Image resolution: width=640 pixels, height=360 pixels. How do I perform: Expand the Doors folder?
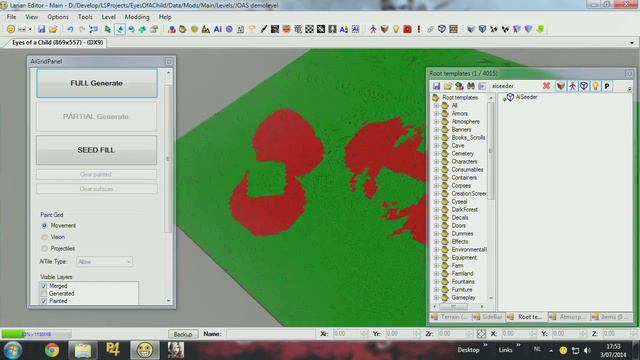pyautogui.click(x=436, y=226)
